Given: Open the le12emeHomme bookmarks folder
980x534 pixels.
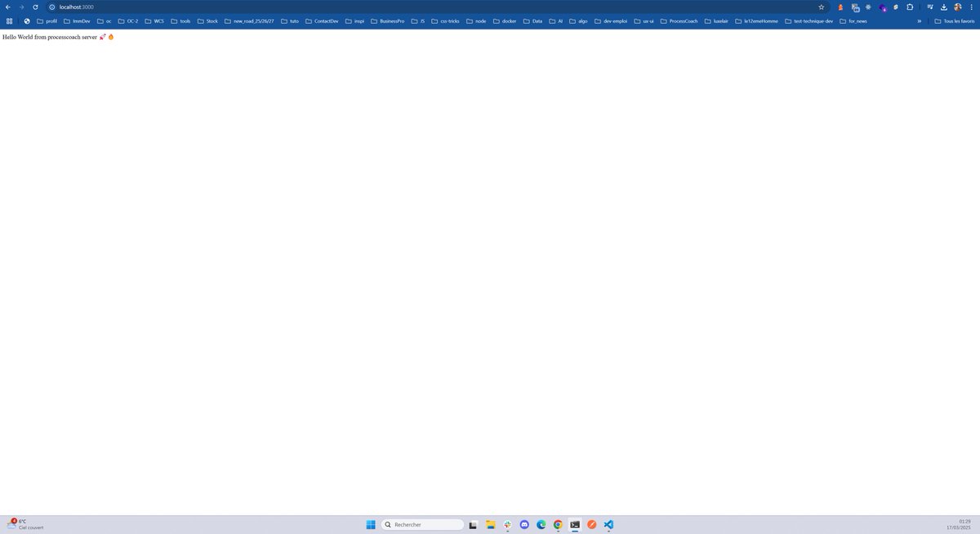Looking at the screenshot, I should click(x=757, y=20).
